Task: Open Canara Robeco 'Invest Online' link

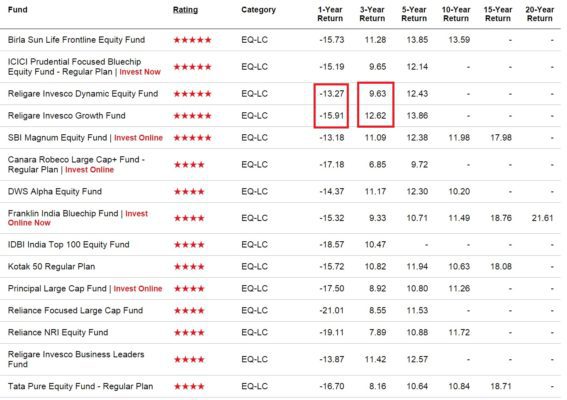Action: coord(89,170)
